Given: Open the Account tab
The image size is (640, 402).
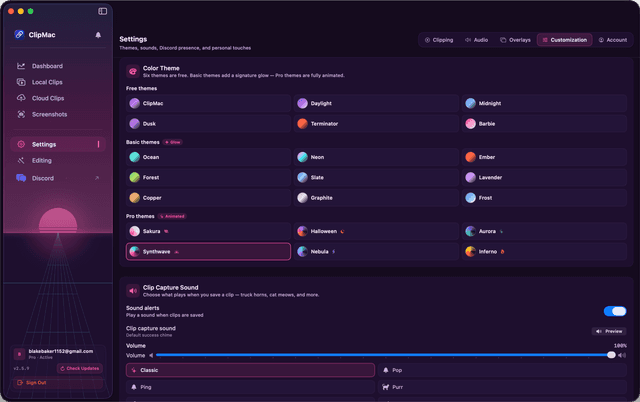Looking at the screenshot, I should coord(613,40).
